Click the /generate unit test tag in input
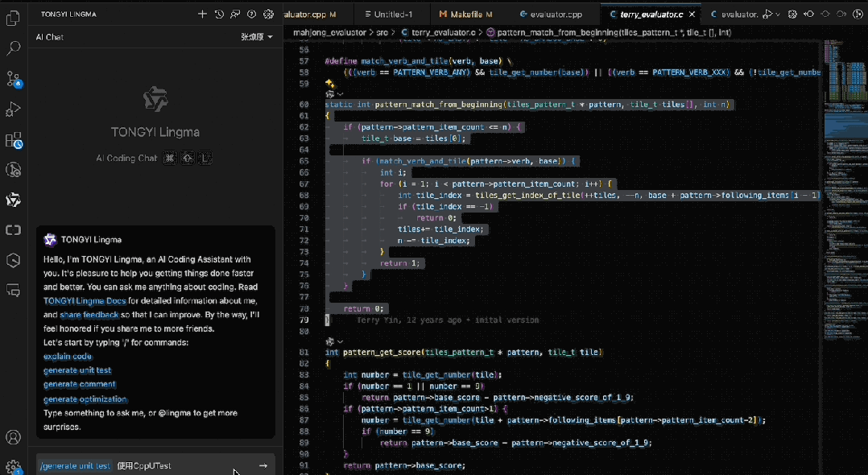The image size is (868, 475). tap(76, 465)
